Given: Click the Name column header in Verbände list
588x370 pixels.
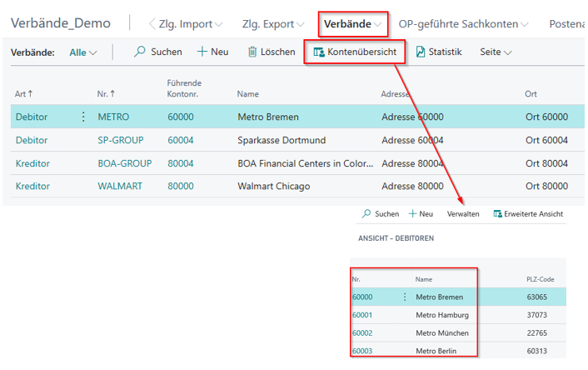Looking at the screenshot, I should (x=247, y=94).
